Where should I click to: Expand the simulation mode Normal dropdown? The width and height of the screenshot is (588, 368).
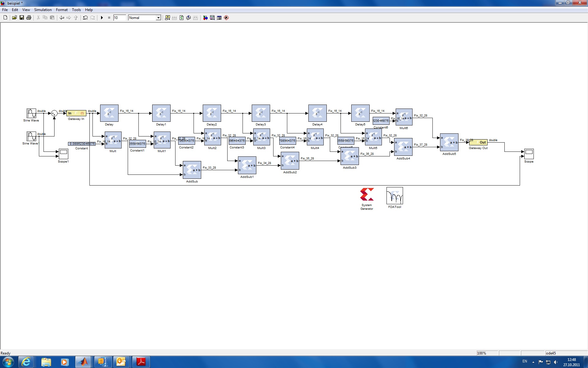(x=158, y=17)
